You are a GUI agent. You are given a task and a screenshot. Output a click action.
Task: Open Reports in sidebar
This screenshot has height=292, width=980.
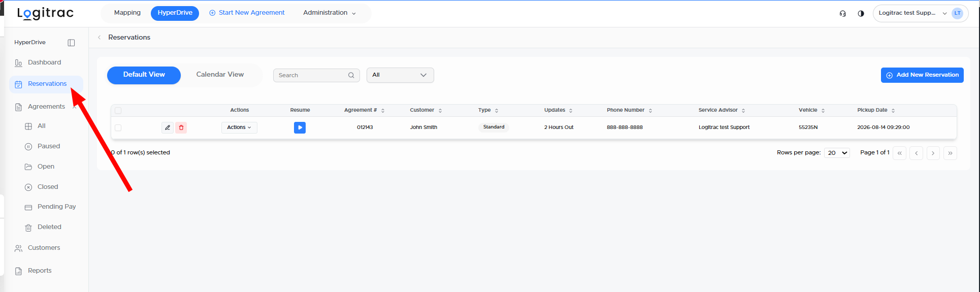40,271
